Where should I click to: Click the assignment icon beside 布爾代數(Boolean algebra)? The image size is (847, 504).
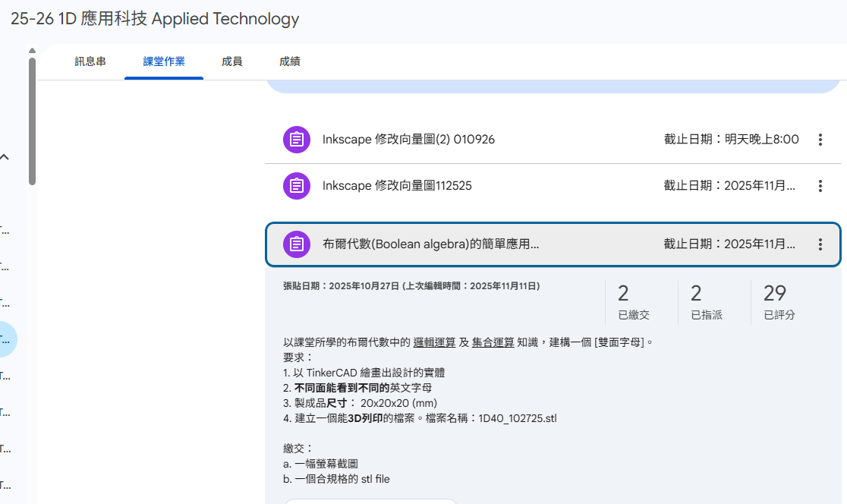pos(297,244)
